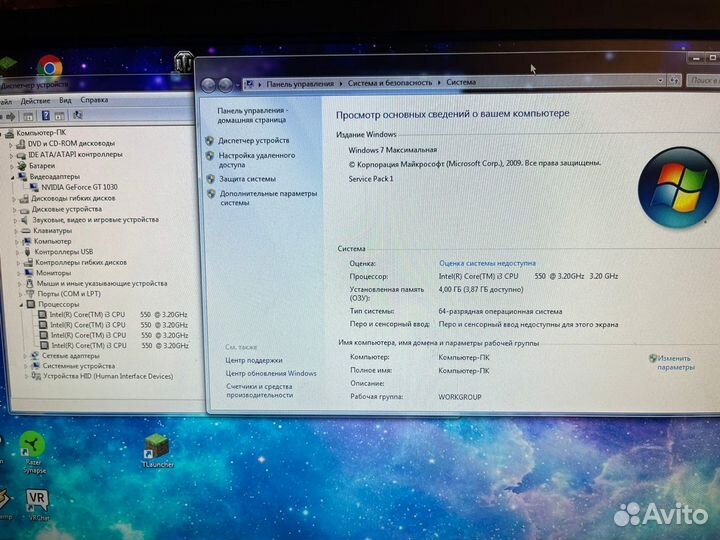Open Вид menu in Device Manager

point(65,100)
